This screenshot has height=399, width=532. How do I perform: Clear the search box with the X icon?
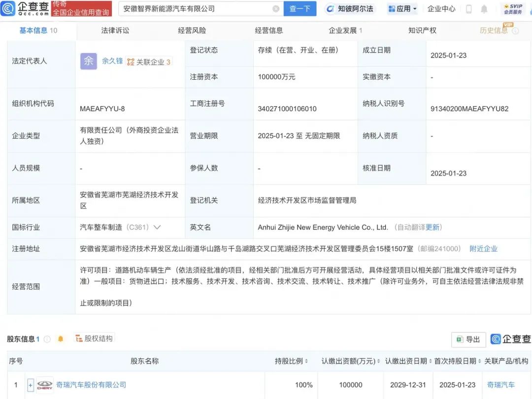pyautogui.click(x=276, y=9)
